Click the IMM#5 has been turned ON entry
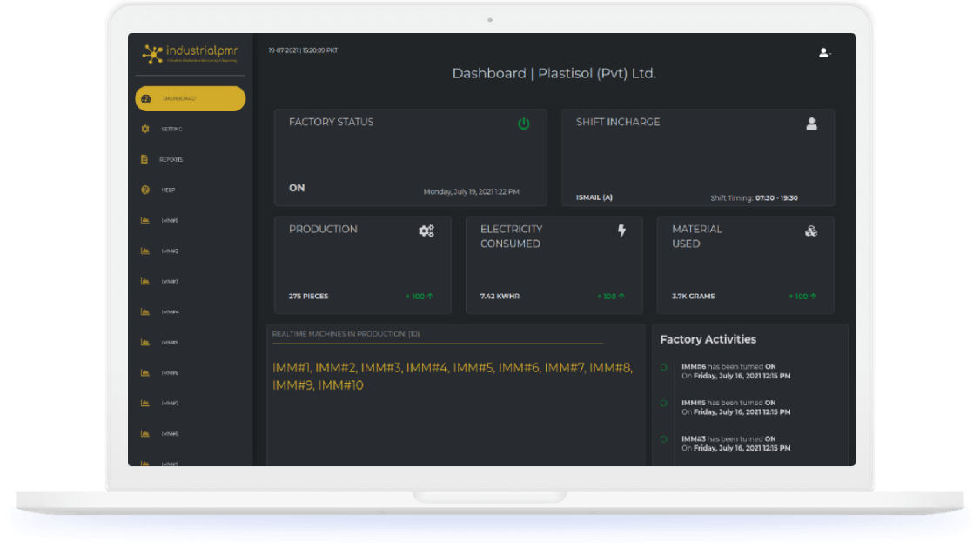The image size is (980, 548). [x=735, y=407]
